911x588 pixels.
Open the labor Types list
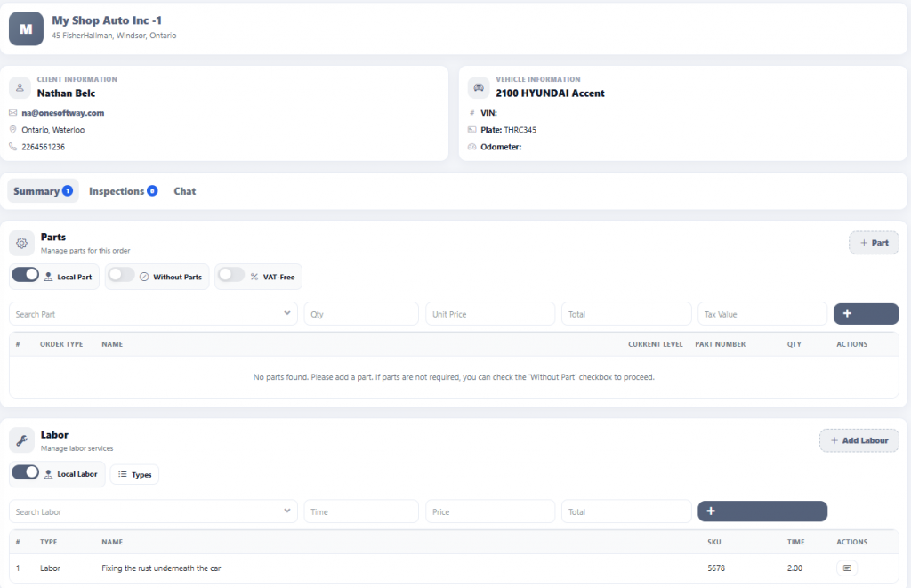tap(134, 474)
